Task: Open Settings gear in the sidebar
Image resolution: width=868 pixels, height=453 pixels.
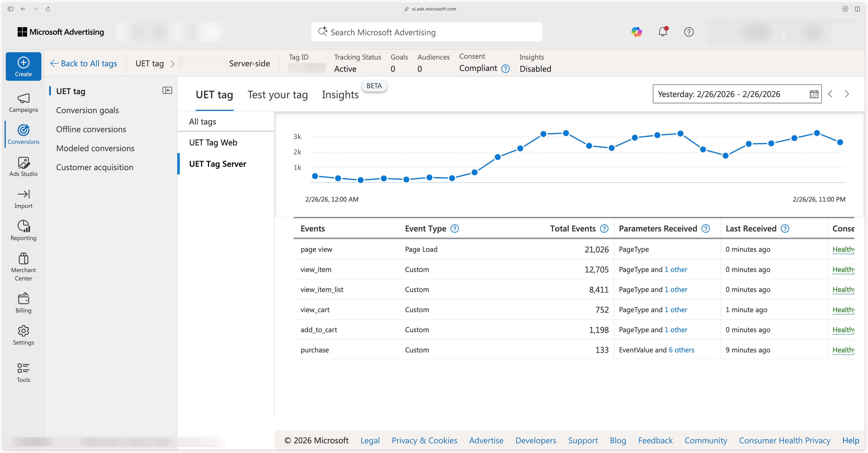Action: pyautogui.click(x=23, y=331)
